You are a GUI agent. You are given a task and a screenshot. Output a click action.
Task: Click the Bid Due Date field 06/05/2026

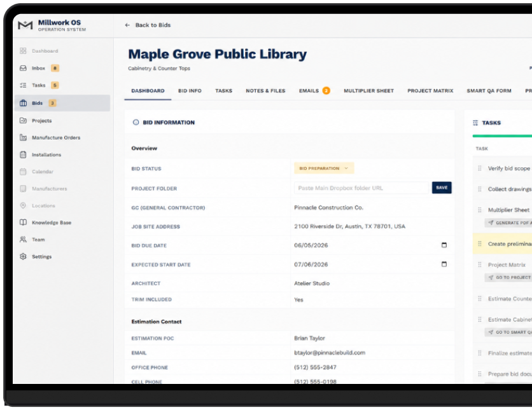click(x=370, y=245)
